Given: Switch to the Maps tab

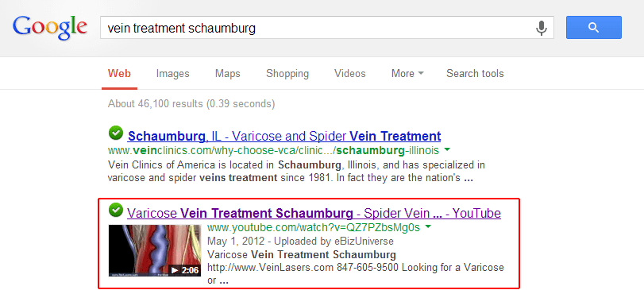Looking at the screenshot, I should [x=228, y=74].
